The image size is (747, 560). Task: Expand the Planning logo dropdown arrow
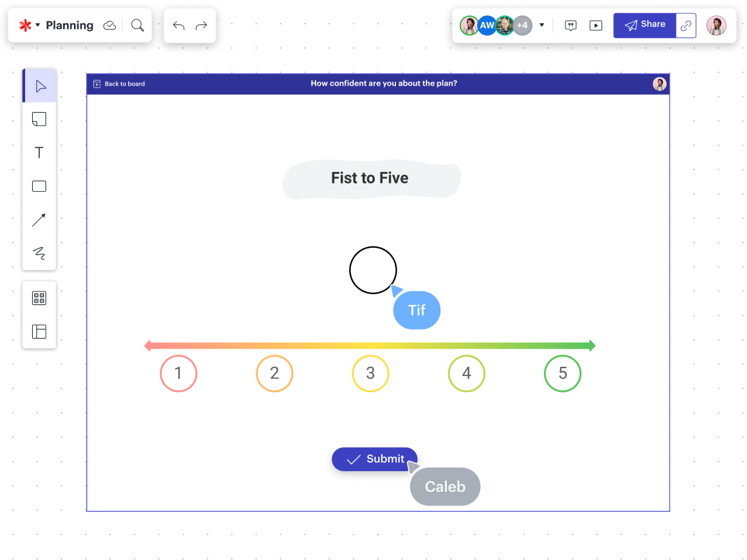pyautogui.click(x=37, y=25)
